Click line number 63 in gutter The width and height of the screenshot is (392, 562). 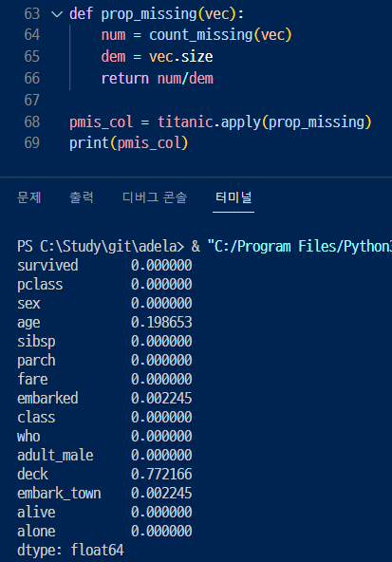(32, 14)
